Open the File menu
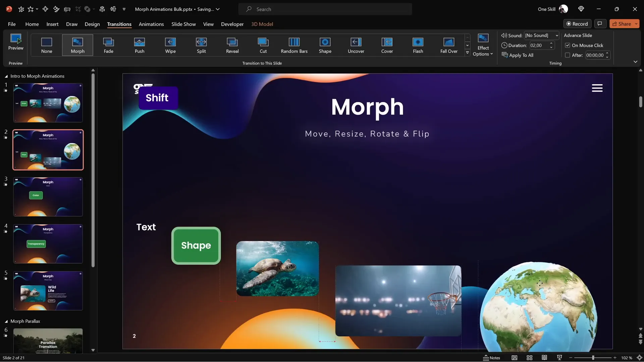Image resolution: width=644 pixels, height=362 pixels. (x=12, y=24)
